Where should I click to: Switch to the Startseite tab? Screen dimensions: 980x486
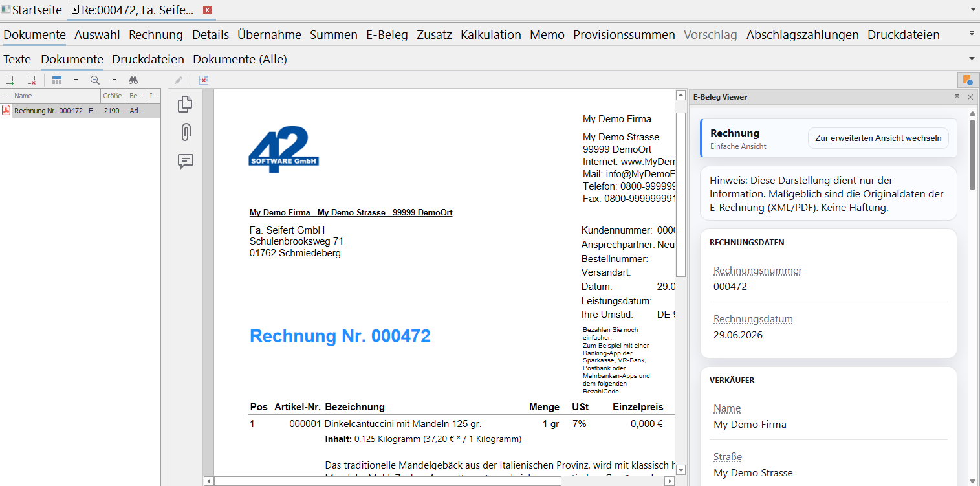click(32, 10)
